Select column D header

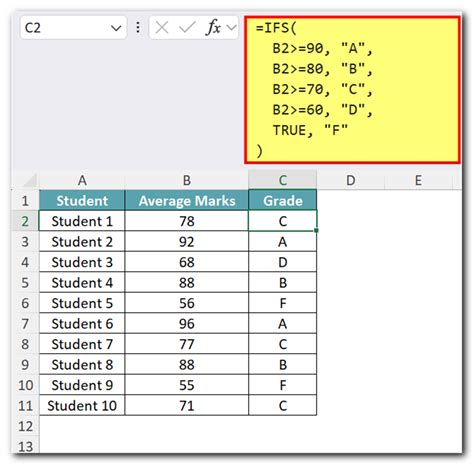(x=351, y=180)
